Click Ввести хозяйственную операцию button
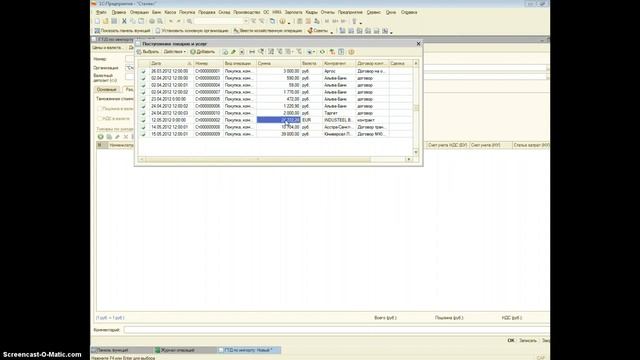The width and height of the screenshot is (640, 360). (x=267, y=31)
